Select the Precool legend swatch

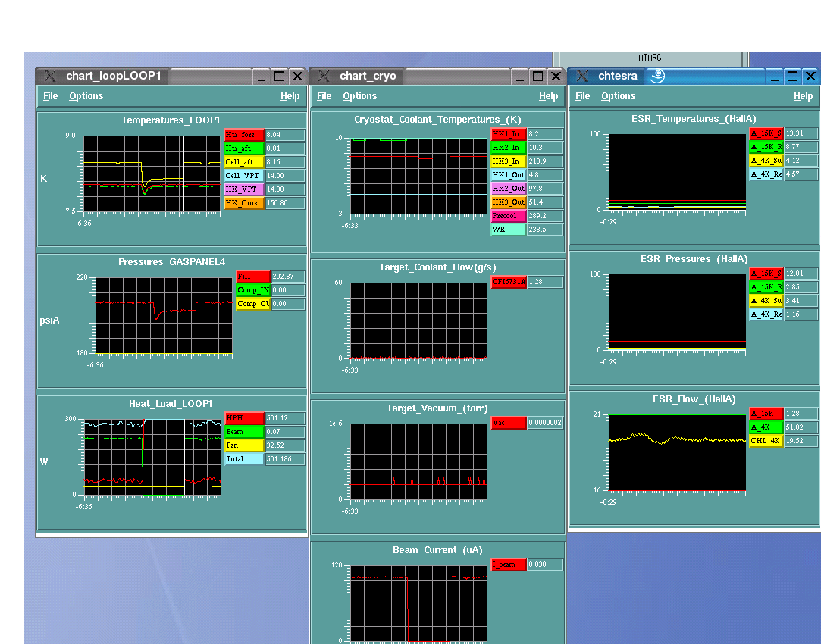509,216
